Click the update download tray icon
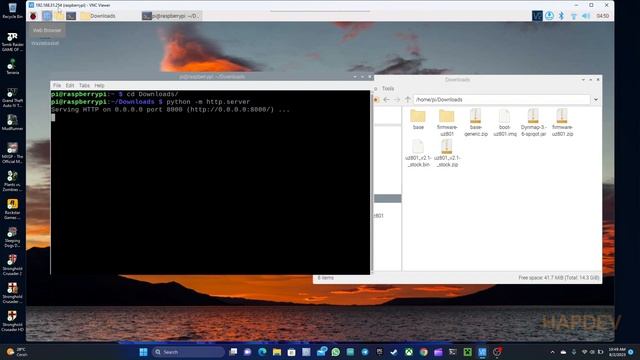The image size is (640, 360). [549, 16]
